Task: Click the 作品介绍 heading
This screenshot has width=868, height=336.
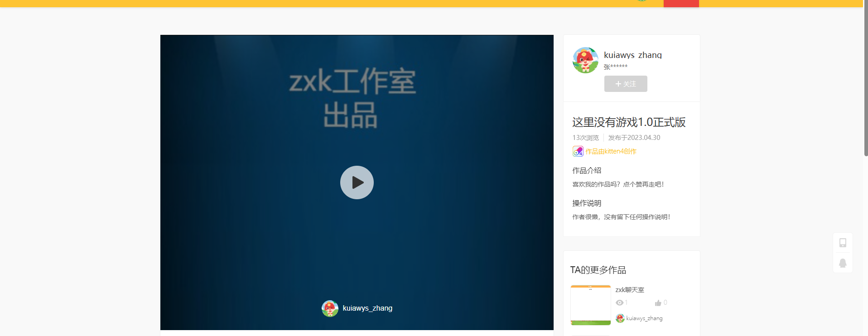Action: (587, 171)
